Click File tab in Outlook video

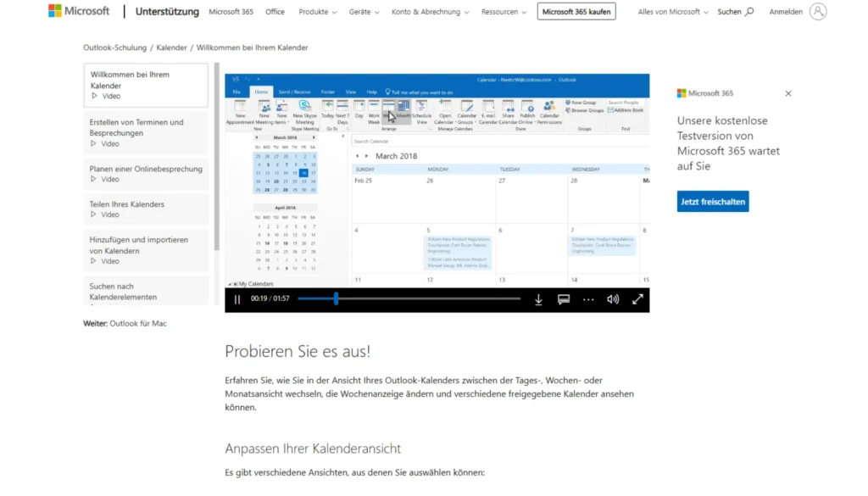[237, 92]
